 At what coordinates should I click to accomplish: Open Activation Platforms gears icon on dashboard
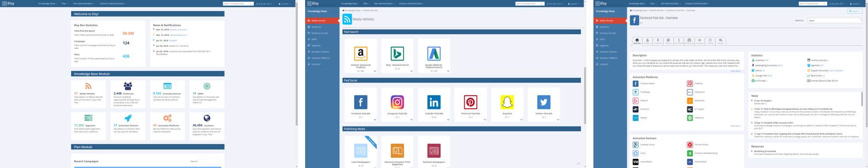coord(167,118)
